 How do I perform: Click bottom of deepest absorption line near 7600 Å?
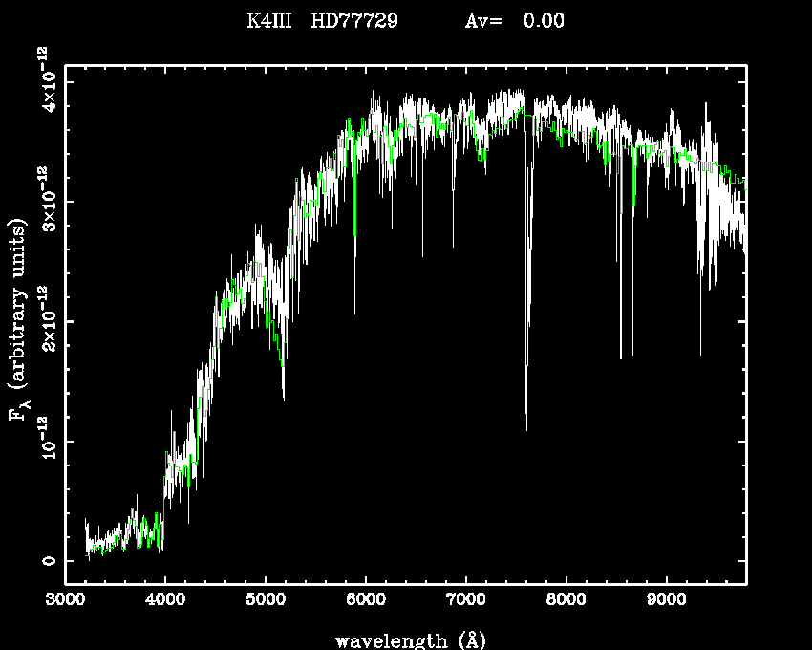coord(526,429)
